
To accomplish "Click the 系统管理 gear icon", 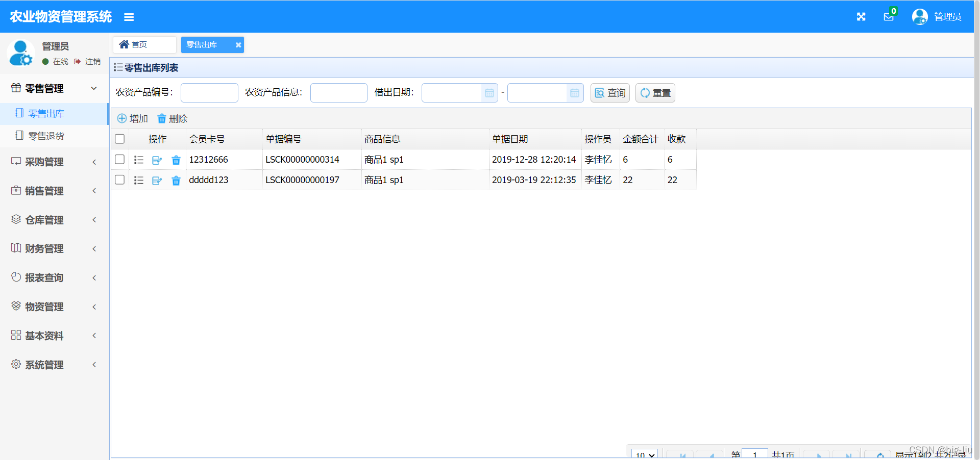I will (16, 364).
